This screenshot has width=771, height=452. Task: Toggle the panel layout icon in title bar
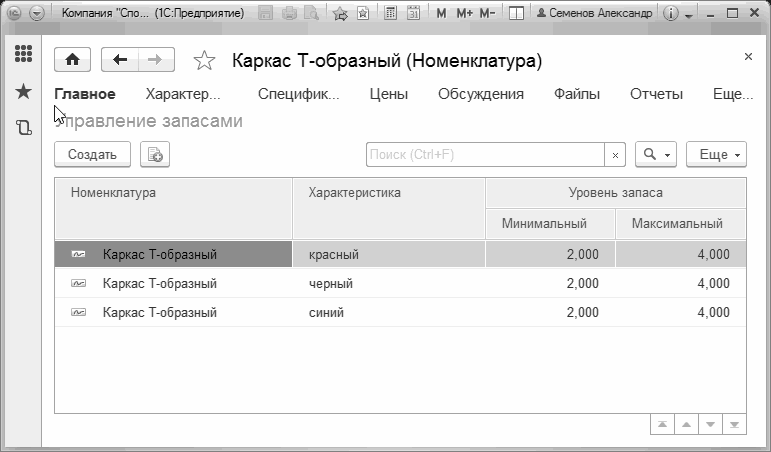[x=516, y=13]
